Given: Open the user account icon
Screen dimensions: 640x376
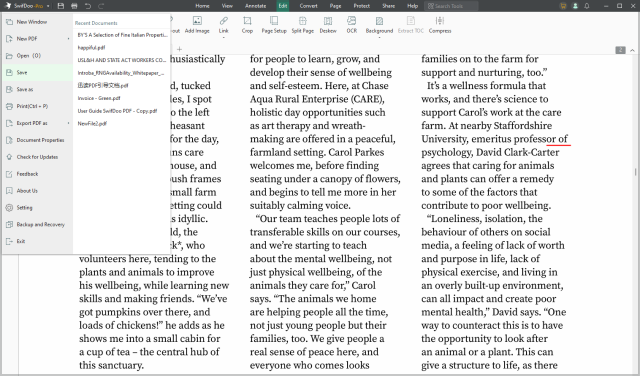Looking at the screenshot, I should 576,6.
